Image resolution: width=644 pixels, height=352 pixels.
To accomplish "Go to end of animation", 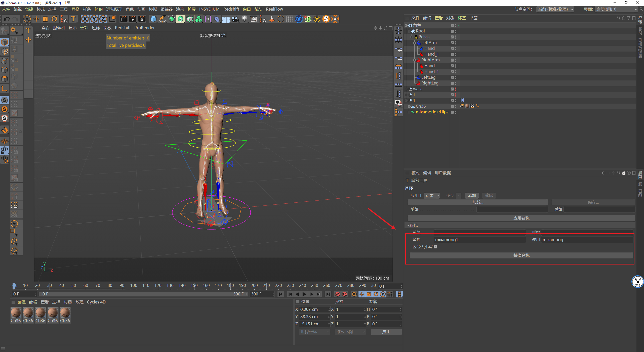I will 328,294.
